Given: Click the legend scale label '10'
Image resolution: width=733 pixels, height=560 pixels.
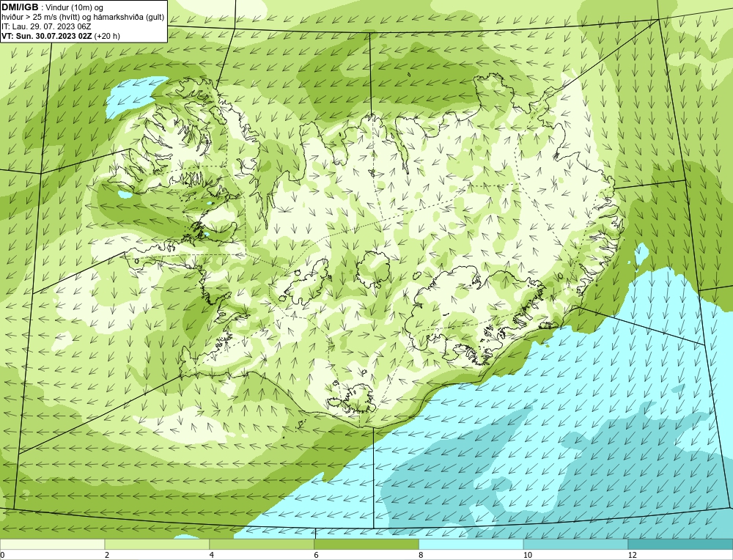Looking at the screenshot, I should (528, 556).
